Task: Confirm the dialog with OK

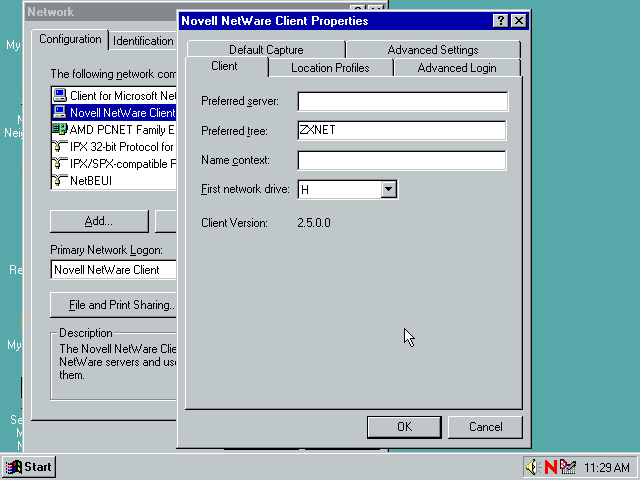Action: (404, 427)
